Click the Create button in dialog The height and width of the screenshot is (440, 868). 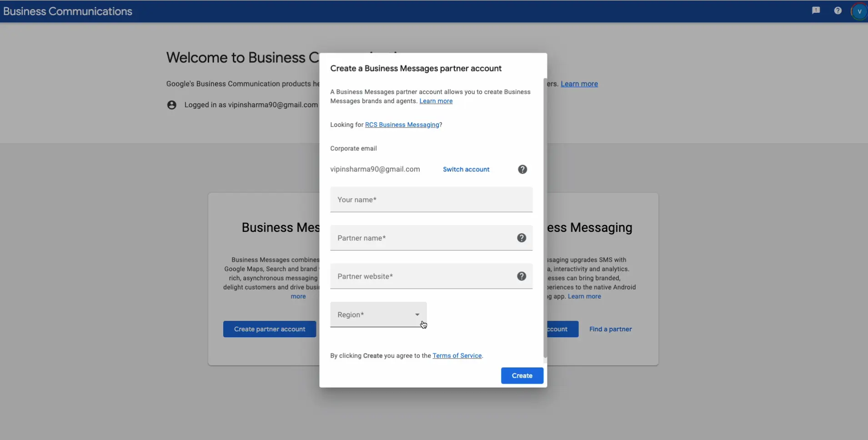(522, 375)
